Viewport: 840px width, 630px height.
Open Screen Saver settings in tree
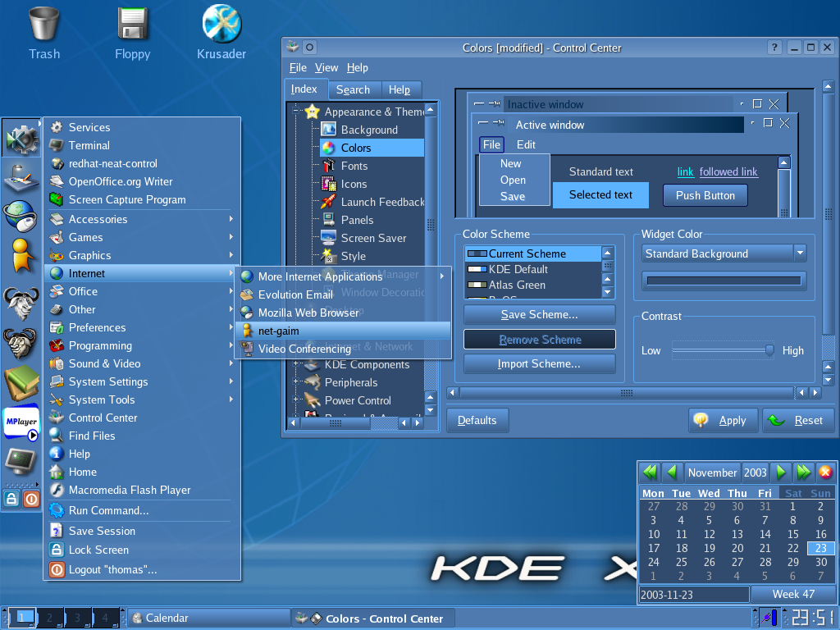[373, 239]
